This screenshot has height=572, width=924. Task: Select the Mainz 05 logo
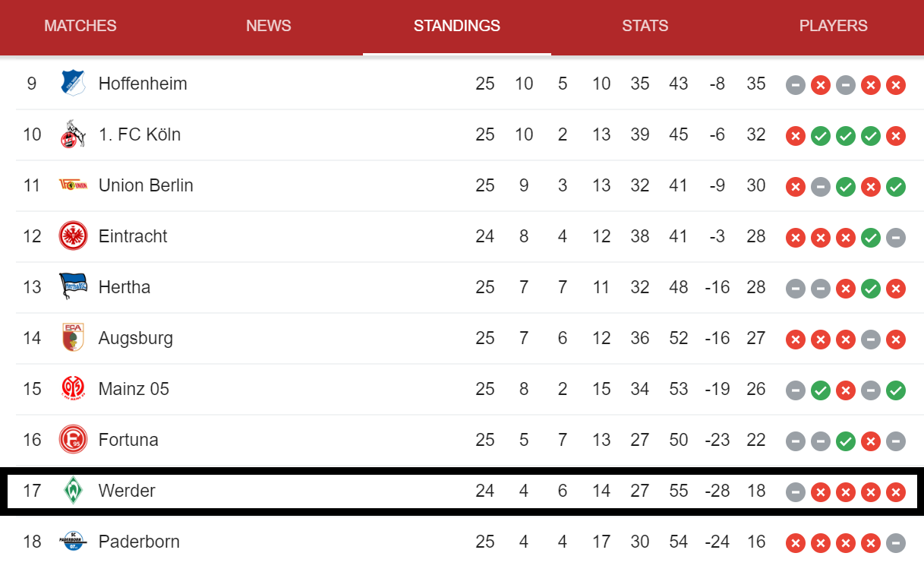[73, 389]
